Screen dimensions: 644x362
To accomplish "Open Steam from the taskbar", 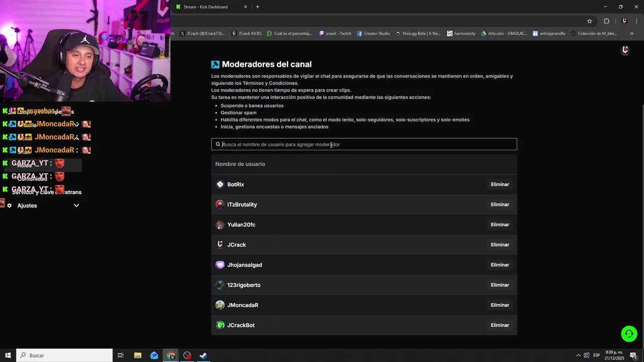I will pos(203,355).
